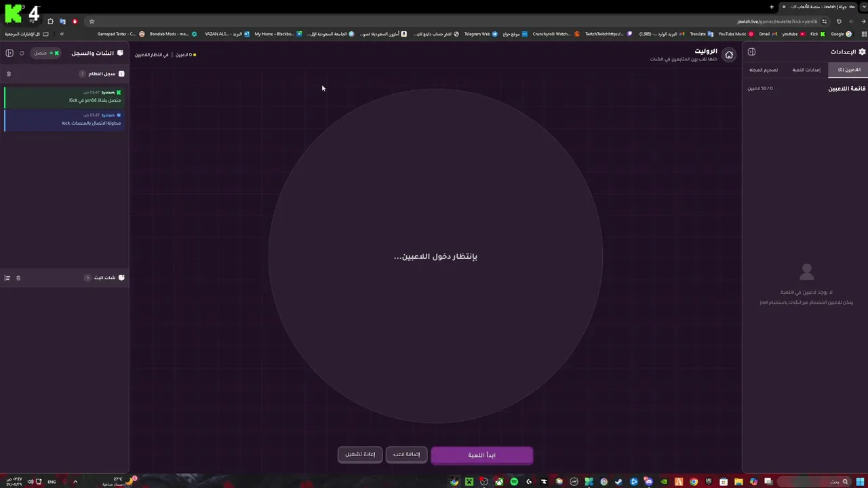Click the purple start game button

point(481,455)
